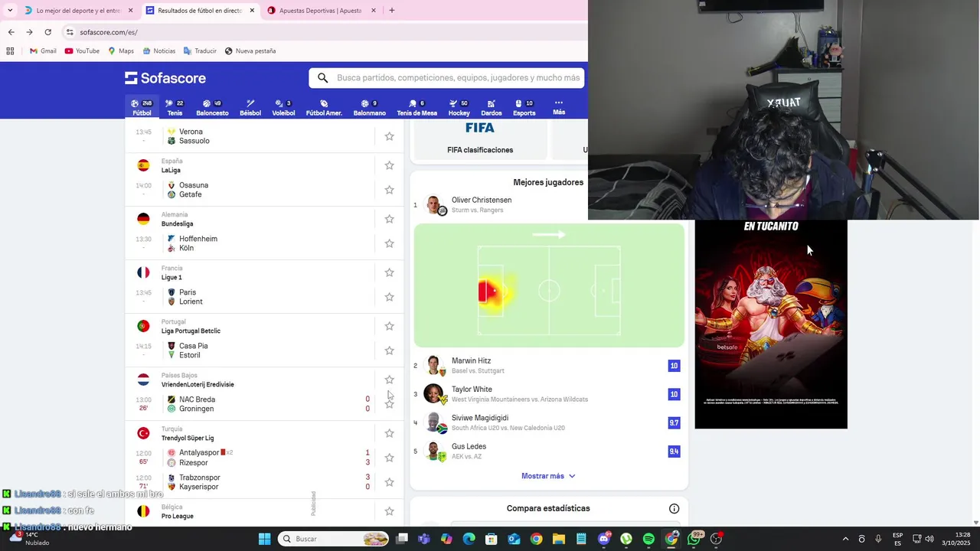Open the info icon beside Compara estadísticas
The image size is (980, 551).
pos(674,509)
